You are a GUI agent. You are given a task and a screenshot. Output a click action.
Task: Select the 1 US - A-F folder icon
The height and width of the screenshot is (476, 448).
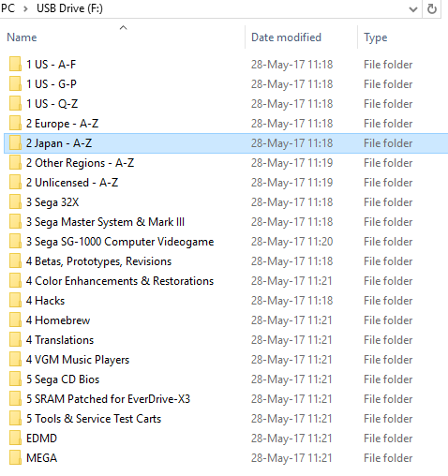pos(15,65)
